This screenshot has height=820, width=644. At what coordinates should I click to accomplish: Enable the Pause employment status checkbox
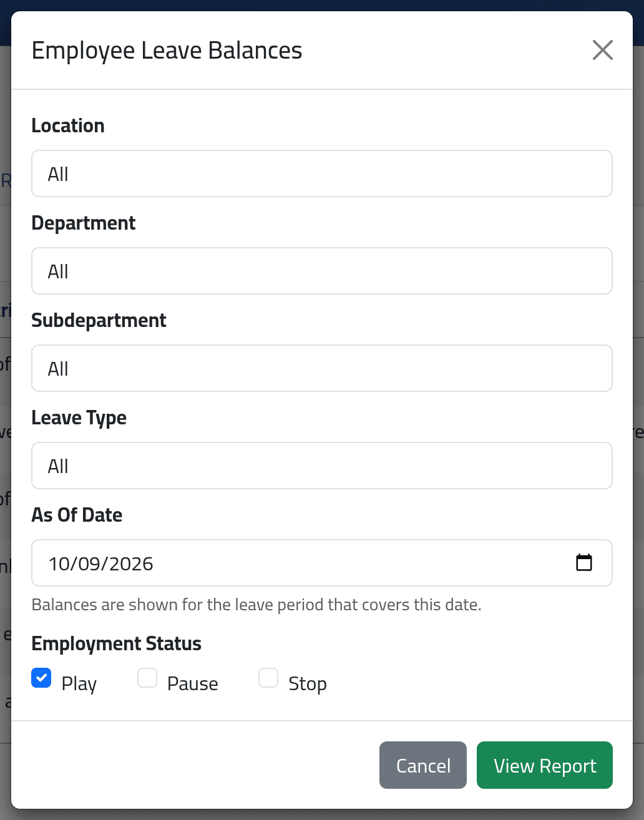click(147, 678)
